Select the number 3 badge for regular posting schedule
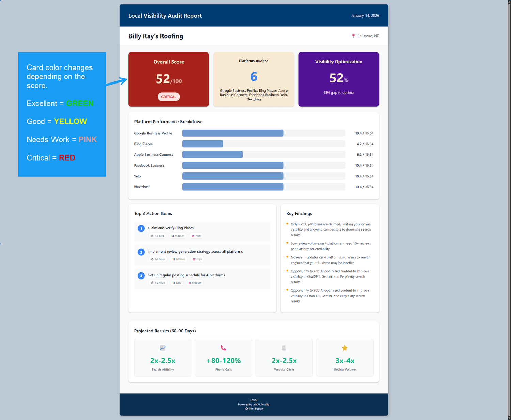The image size is (511, 420). click(141, 275)
